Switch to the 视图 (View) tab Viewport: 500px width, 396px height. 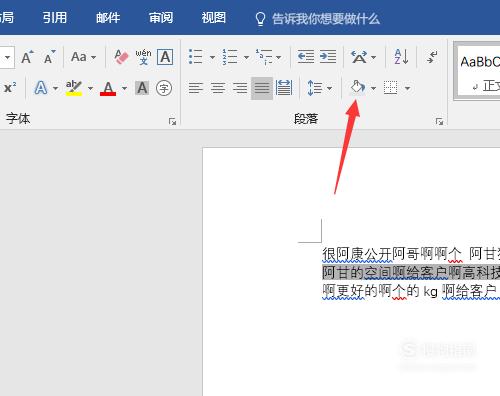(x=214, y=17)
